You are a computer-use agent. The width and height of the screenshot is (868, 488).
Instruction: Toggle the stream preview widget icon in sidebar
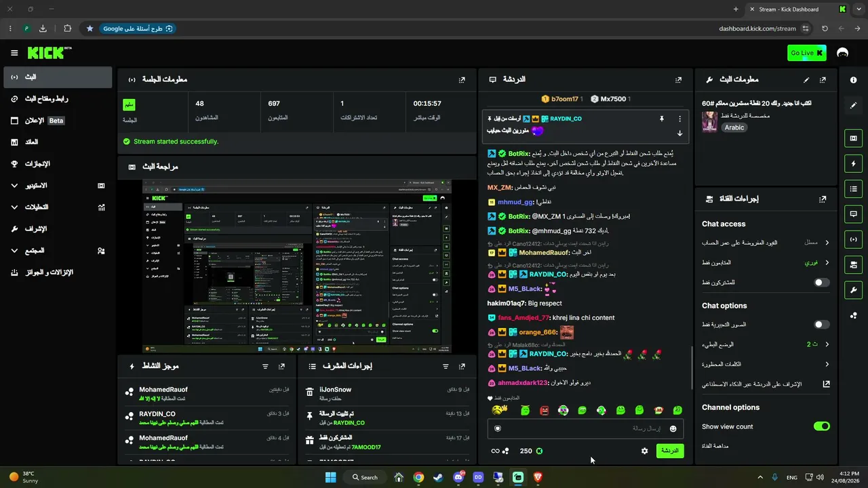[853, 138]
